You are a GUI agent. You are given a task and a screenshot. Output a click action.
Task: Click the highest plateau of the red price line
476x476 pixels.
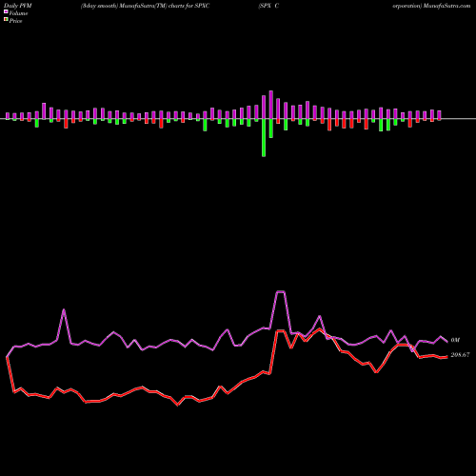coord(281,331)
